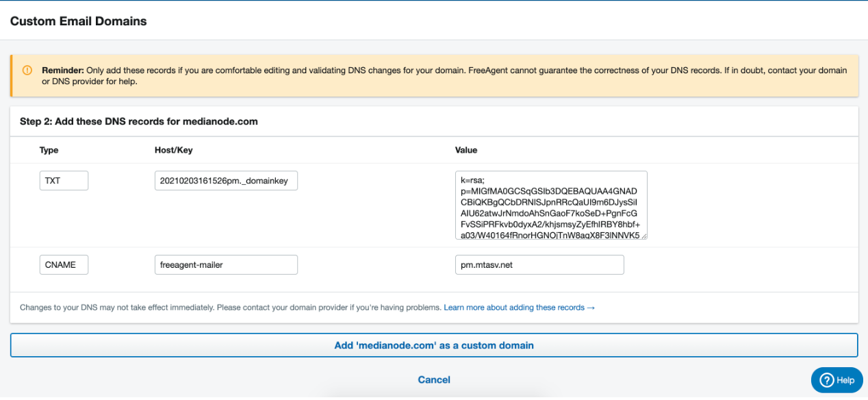Click the bold Reminder text in the banner
This screenshot has width=868, height=400.
(x=63, y=71)
